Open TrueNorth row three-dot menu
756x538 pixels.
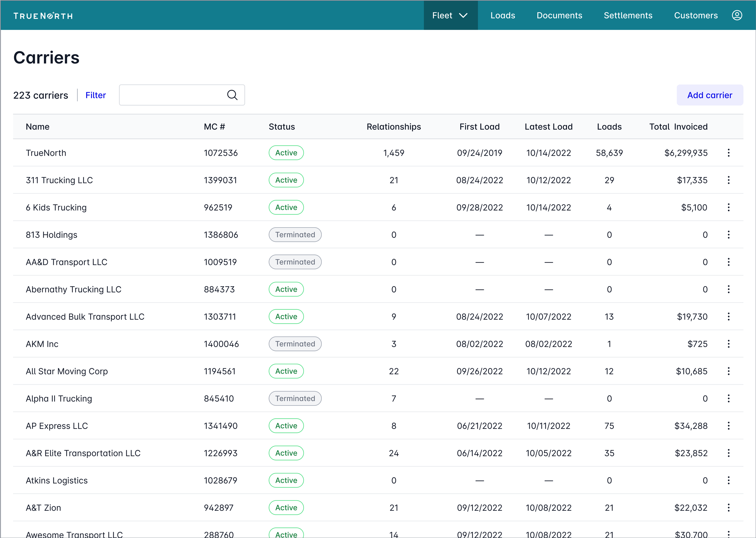click(728, 153)
